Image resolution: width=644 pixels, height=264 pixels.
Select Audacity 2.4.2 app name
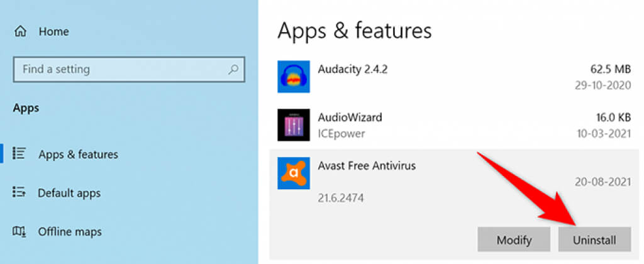(352, 69)
